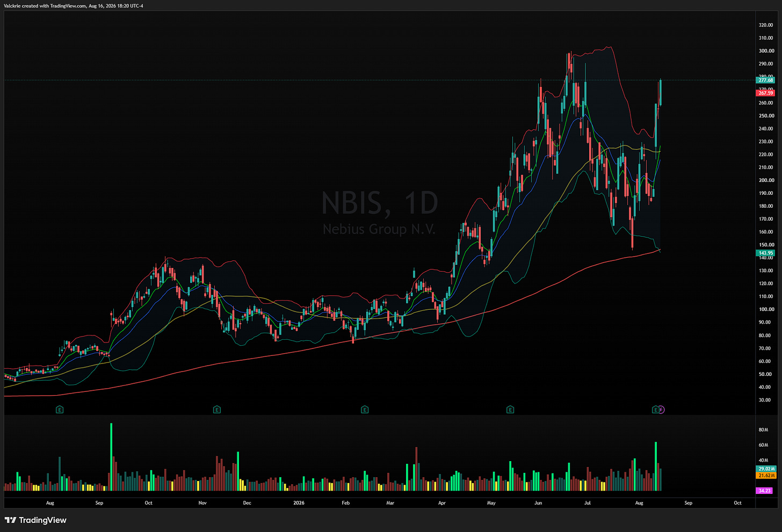Viewport: 782px width, 532px height.
Task: Click the 250.00 price axis label
Action: tap(766, 116)
